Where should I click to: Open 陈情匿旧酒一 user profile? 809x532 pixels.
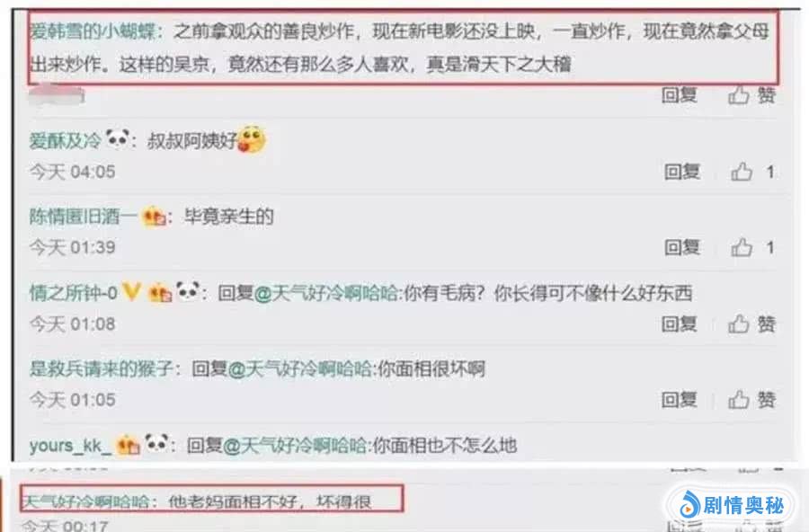83,217
